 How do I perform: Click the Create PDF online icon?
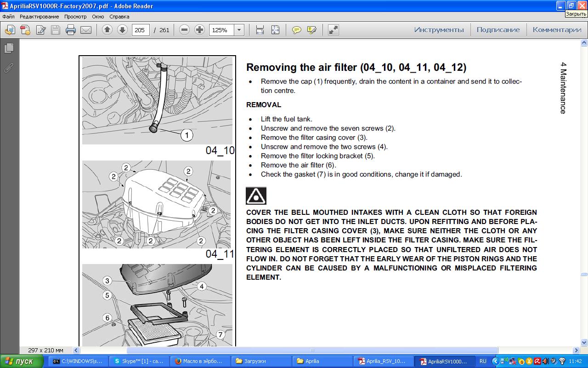pos(25,30)
